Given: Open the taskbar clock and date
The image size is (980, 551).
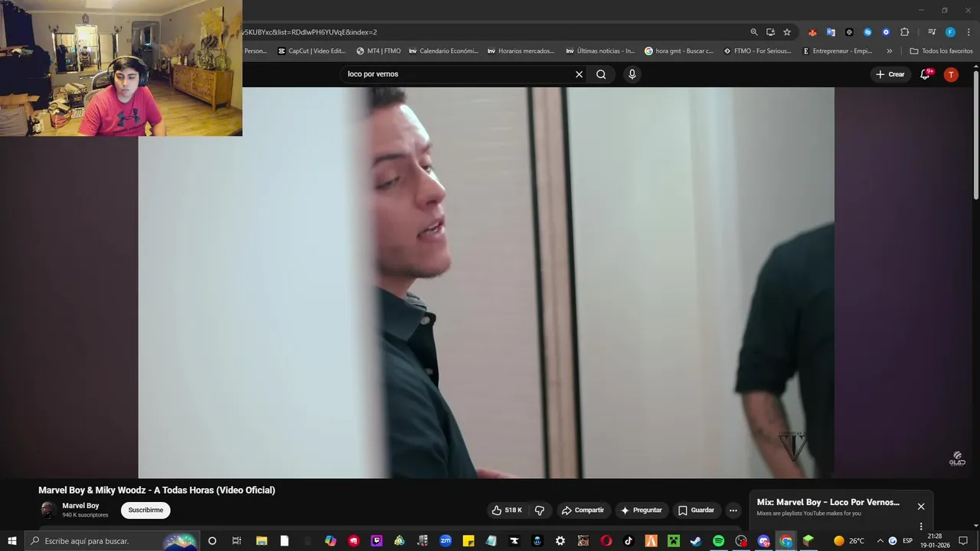Looking at the screenshot, I should point(934,541).
